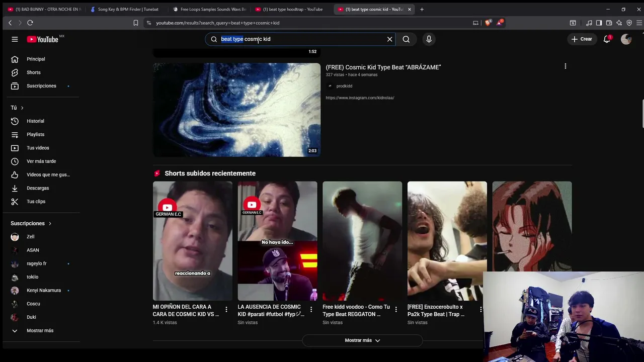
Task: Go back in the browser
Action: click(10, 23)
